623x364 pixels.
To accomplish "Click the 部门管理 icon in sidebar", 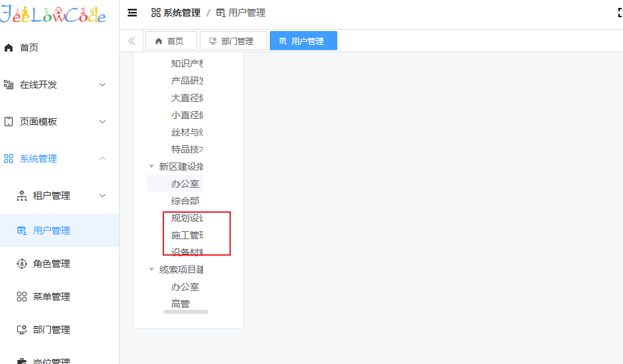I will (22, 330).
